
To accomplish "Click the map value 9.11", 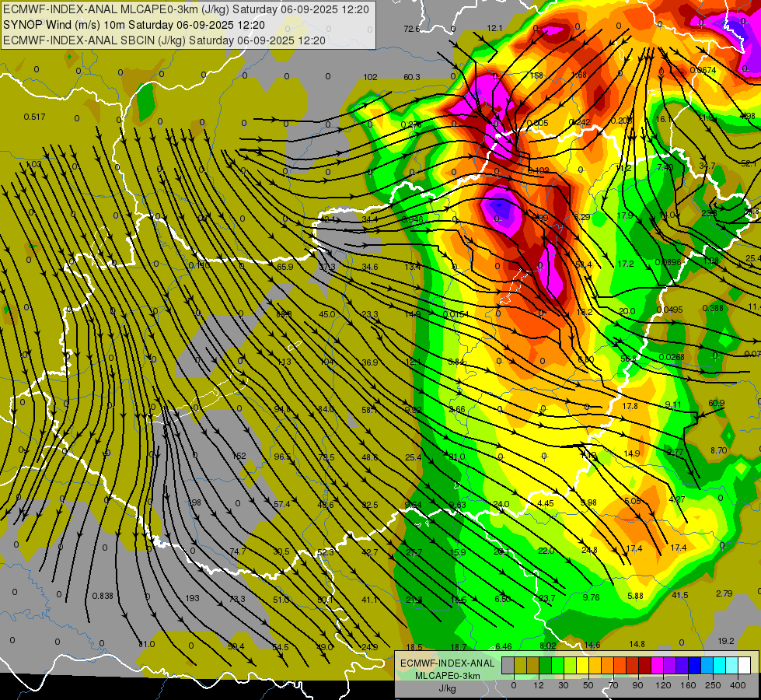I will [x=672, y=404].
